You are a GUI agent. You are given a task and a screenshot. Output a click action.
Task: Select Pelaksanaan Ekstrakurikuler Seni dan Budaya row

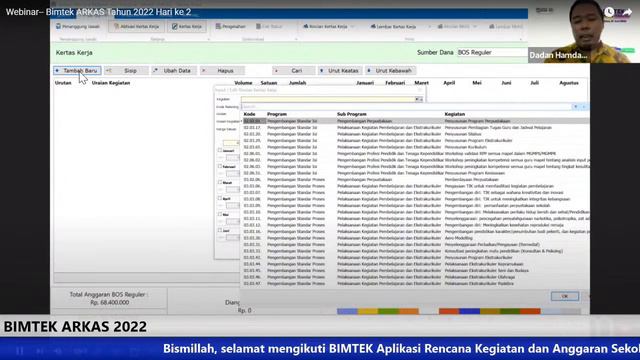pos(416,271)
